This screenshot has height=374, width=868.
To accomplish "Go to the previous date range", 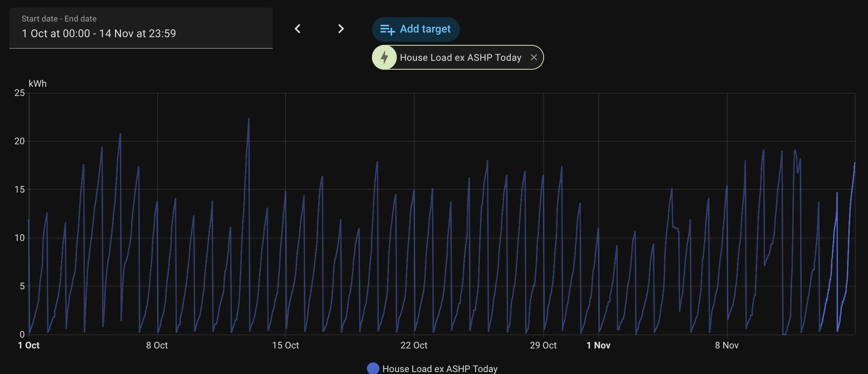I will click(298, 29).
